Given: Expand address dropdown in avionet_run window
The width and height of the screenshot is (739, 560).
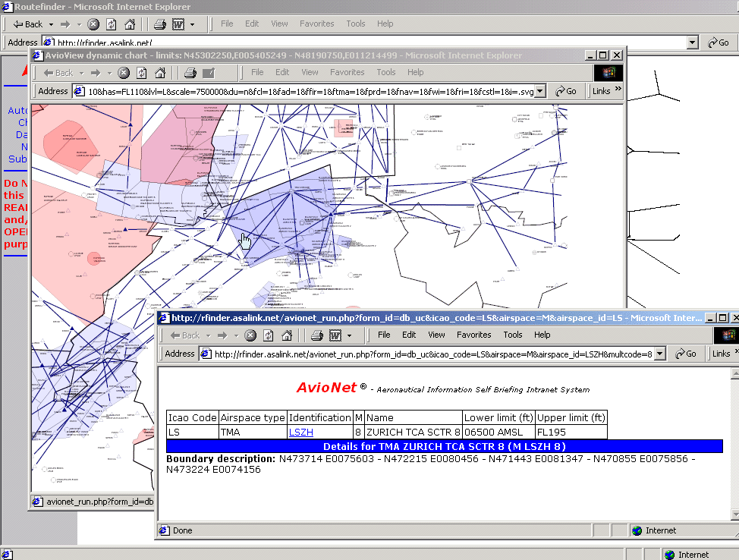Looking at the screenshot, I should point(660,354).
